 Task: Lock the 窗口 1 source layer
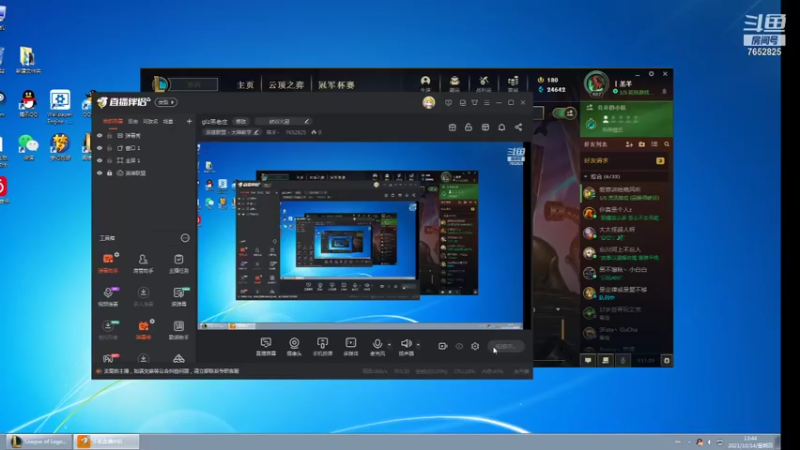(109, 148)
